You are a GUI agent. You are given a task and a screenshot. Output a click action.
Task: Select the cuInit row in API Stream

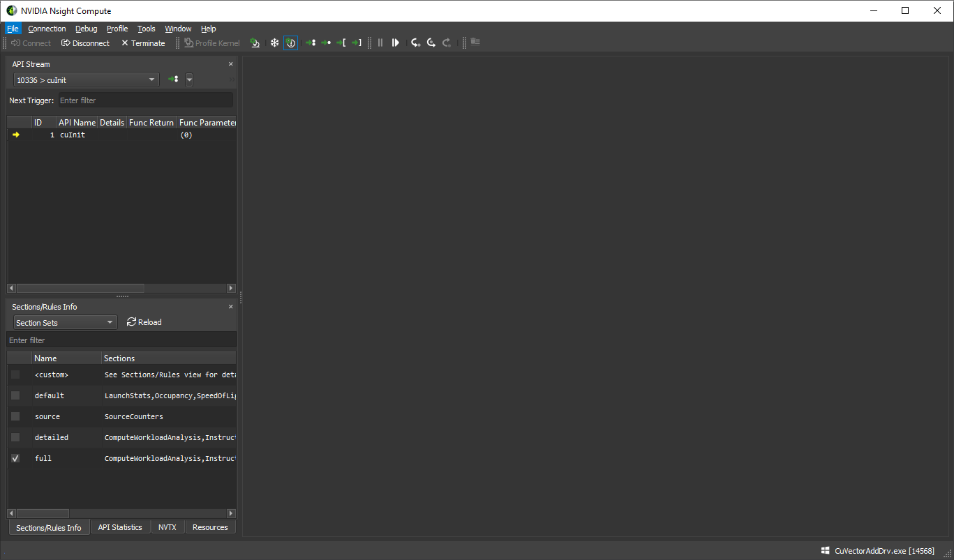[x=121, y=135]
